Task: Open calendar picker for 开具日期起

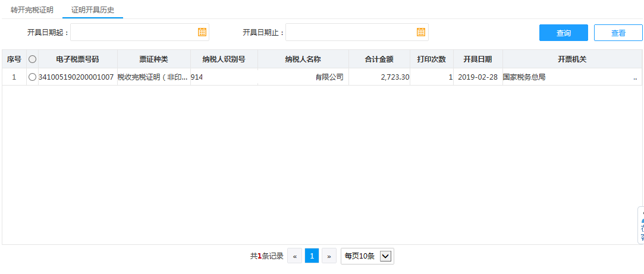Action: pos(202,32)
